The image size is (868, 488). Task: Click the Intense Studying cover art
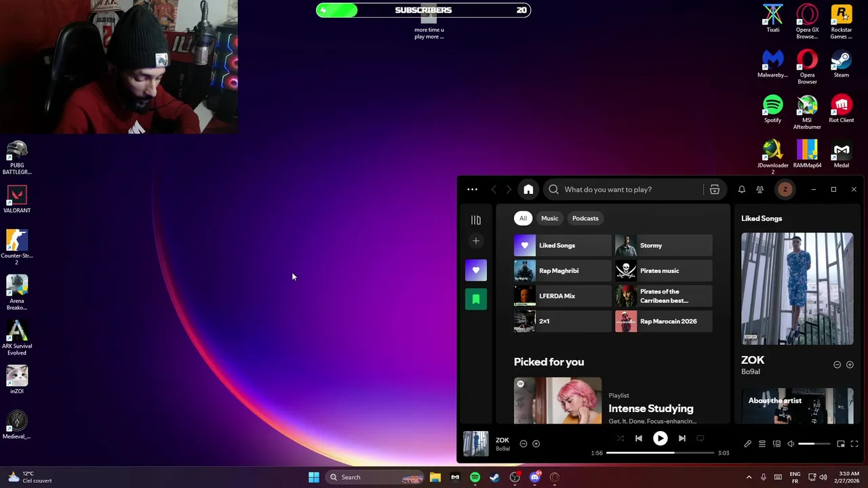click(557, 401)
